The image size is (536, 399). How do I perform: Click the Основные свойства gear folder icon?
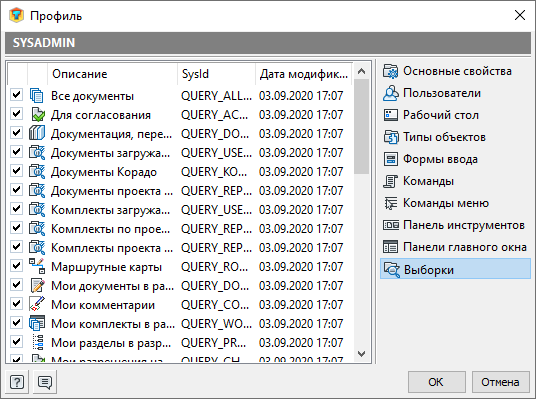point(390,71)
